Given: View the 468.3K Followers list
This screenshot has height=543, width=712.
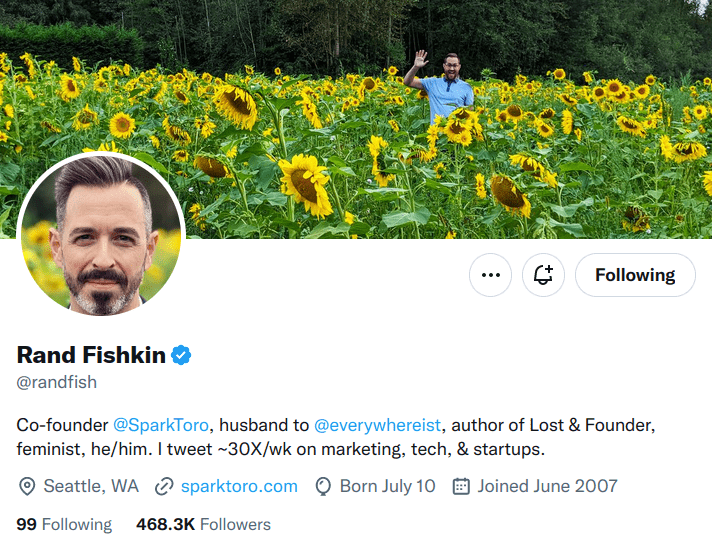Looking at the screenshot, I should [203, 524].
